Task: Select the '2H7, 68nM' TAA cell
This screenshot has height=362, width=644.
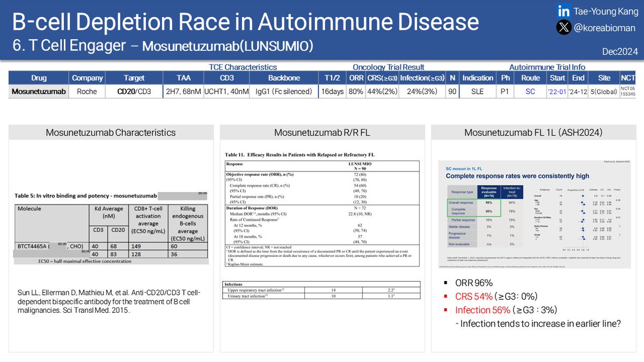Action: click(x=183, y=92)
